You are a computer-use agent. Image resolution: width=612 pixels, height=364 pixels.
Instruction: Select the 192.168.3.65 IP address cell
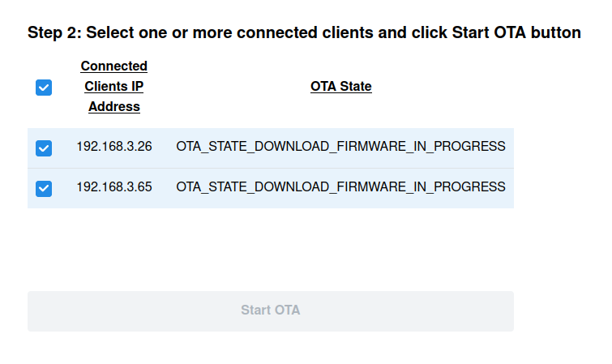114,186
